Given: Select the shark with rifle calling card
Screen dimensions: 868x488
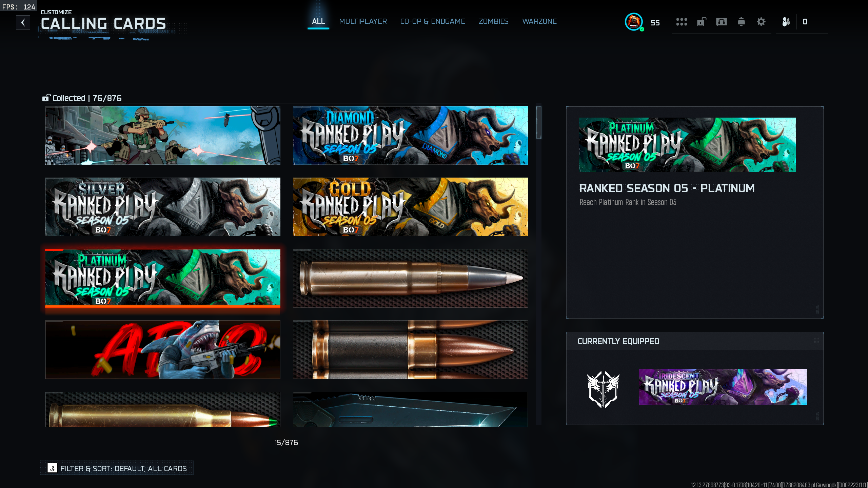Looking at the screenshot, I should click(163, 350).
